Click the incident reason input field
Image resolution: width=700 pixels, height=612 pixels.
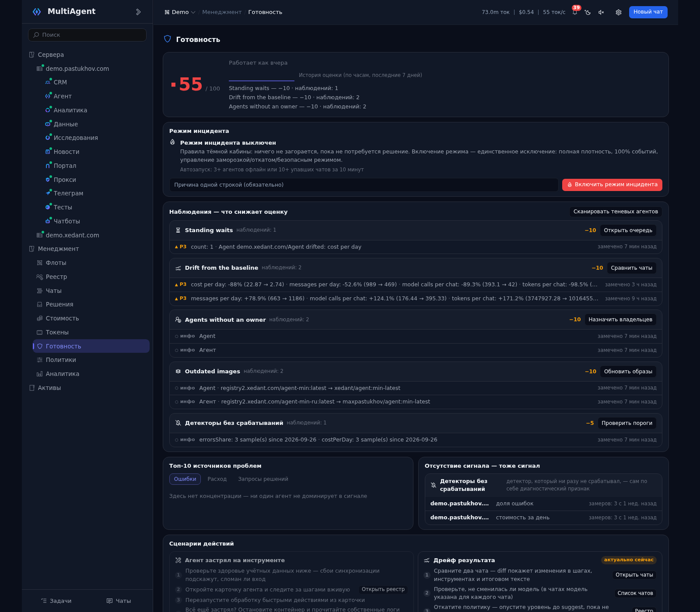pos(364,185)
